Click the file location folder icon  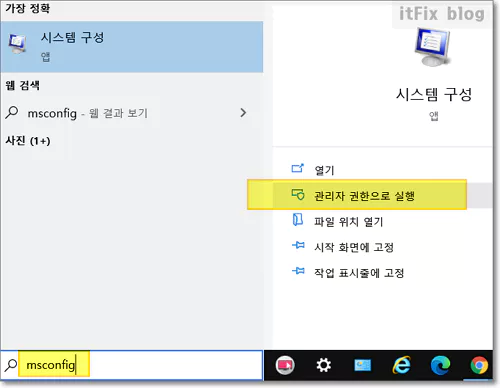click(298, 220)
